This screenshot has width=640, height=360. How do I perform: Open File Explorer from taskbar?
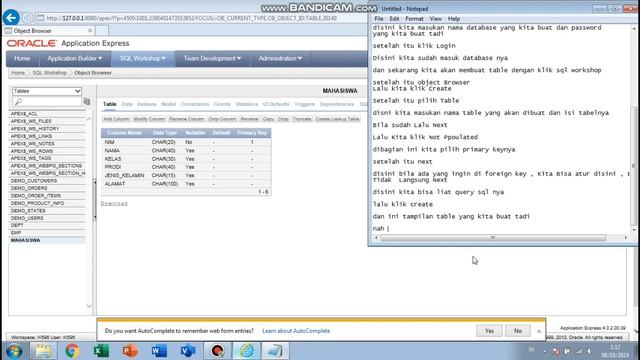pyautogui.click(x=43, y=351)
